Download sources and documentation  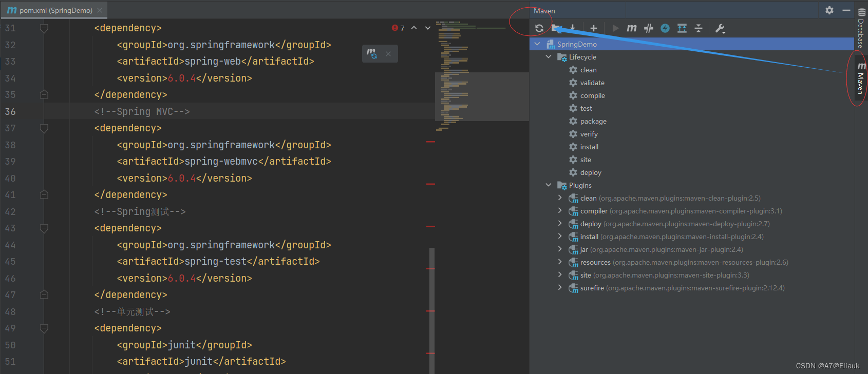point(573,28)
